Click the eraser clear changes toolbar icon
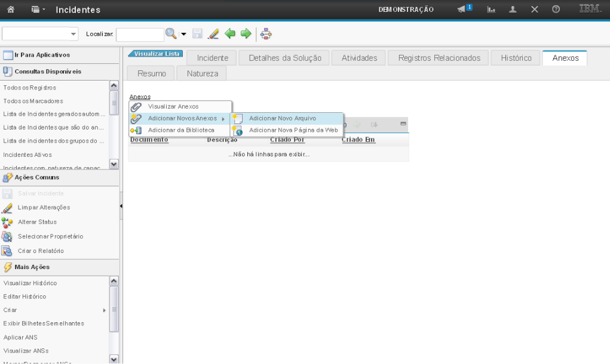 tap(213, 35)
